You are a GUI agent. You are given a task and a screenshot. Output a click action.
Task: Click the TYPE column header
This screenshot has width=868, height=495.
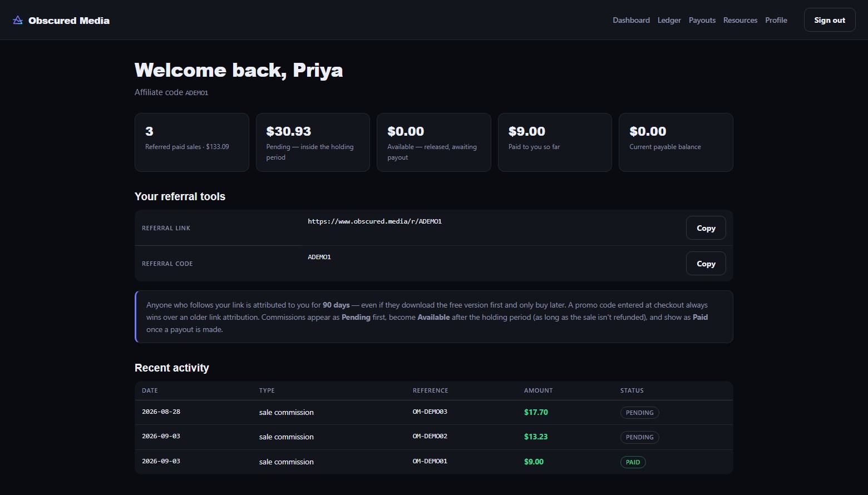[267, 390]
